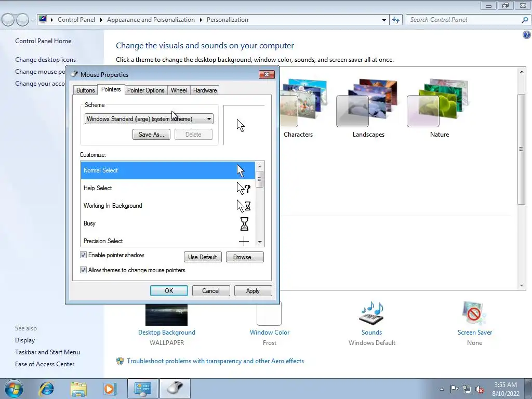
Task: Switch to the Pointer Options tab
Action: click(x=146, y=90)
